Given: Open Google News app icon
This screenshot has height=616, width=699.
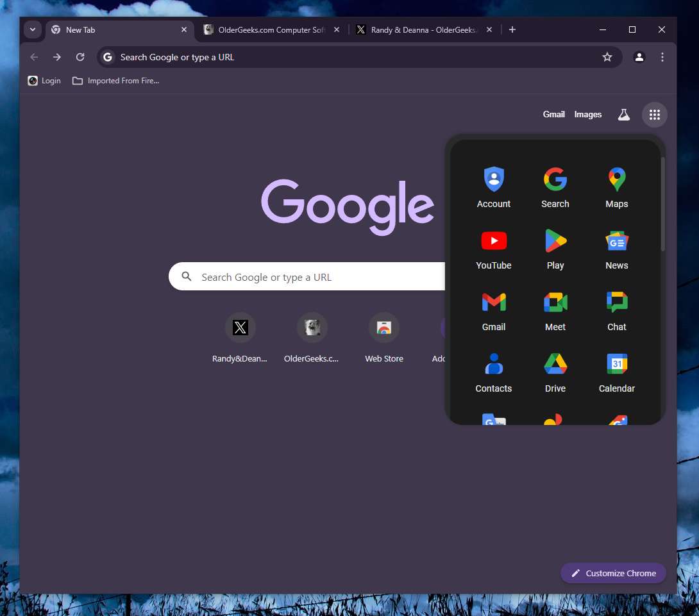Looking at the screenshot, I should pos(616,249).
